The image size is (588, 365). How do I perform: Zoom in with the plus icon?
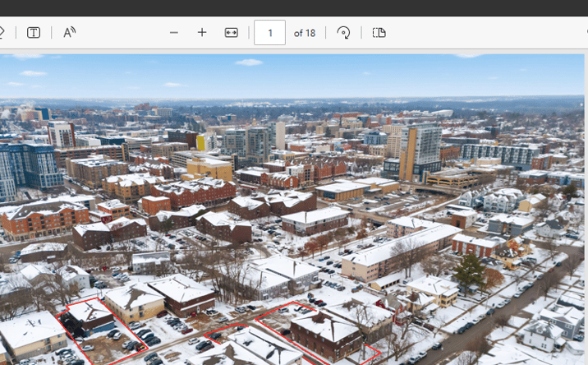pos(202,33)
